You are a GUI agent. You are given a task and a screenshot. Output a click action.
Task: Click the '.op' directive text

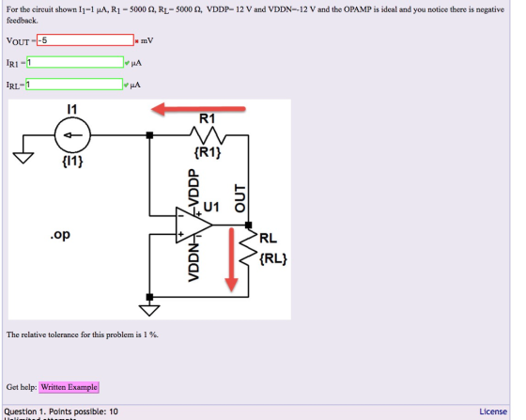tap(60, 235)
